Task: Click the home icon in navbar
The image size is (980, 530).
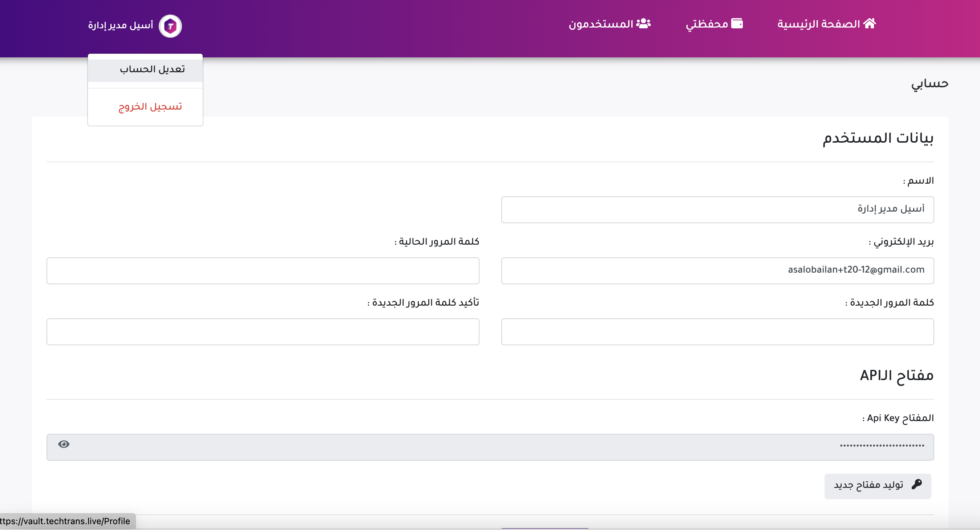Action: click(x=870, y=24)
